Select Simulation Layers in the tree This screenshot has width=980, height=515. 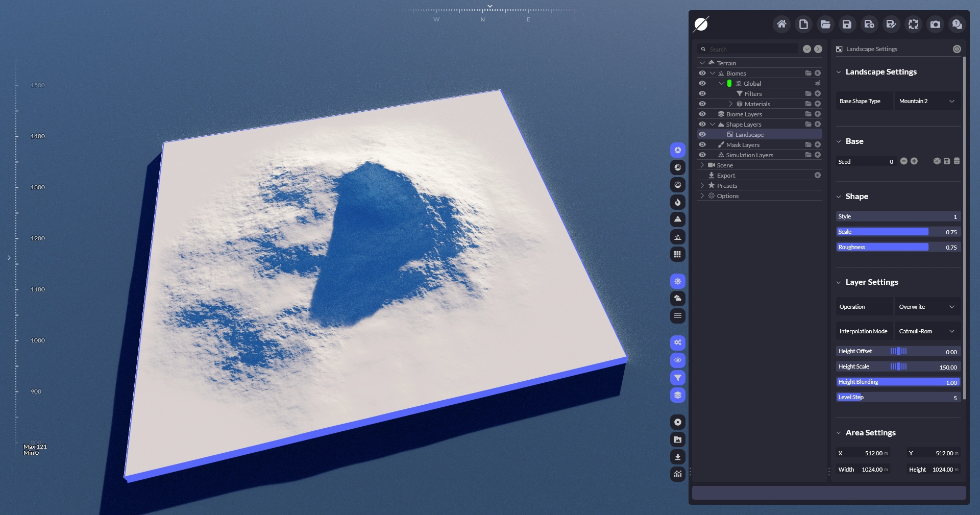(749, 155)
